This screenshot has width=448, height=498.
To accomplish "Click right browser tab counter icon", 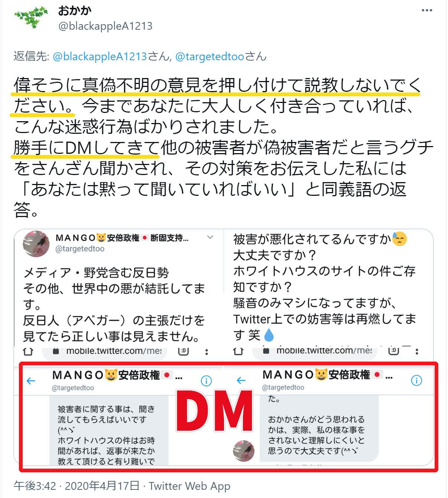I will (x=394, y=351).
